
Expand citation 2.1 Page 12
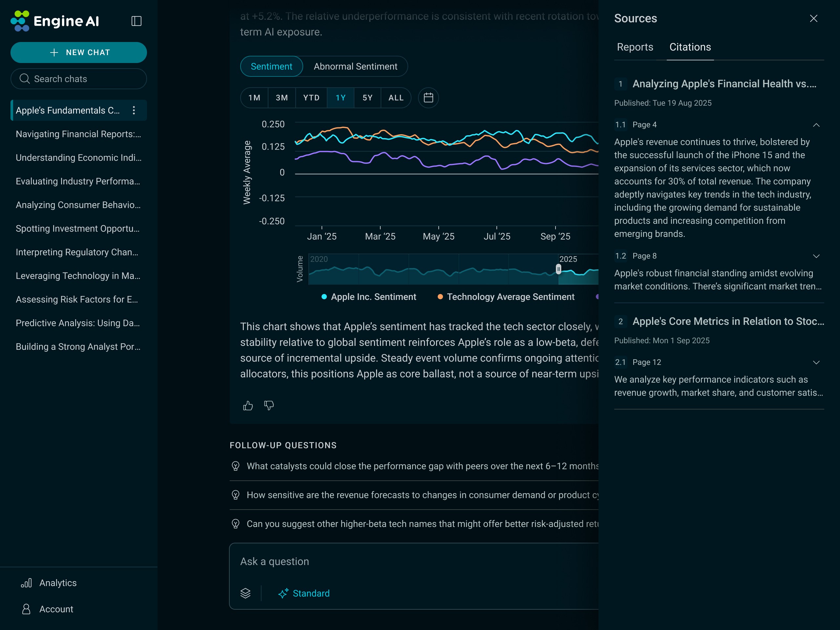click(x=816, y=363)
